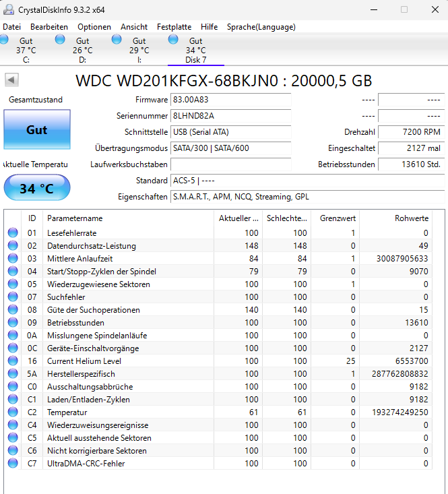Click the Schlechte... column header
Viewport: 448px width, 494px height.
[x=286, y=218]
